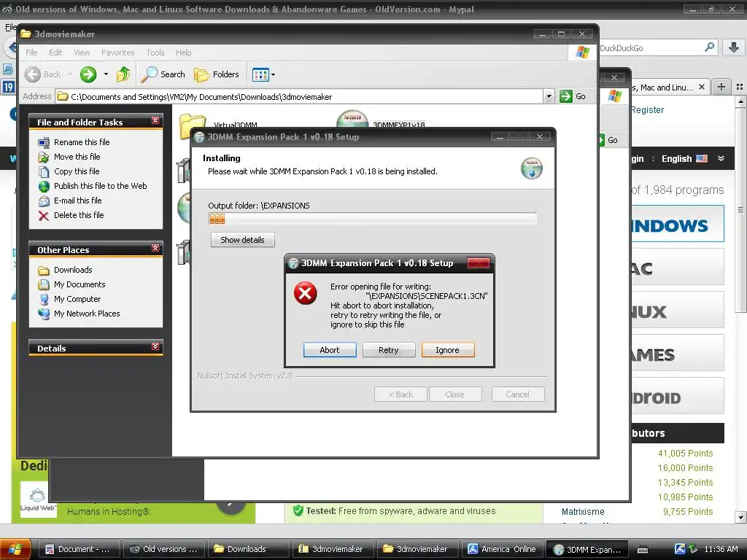
Task: Open the Forward history dropdown arrow
Action: (106, 74)
